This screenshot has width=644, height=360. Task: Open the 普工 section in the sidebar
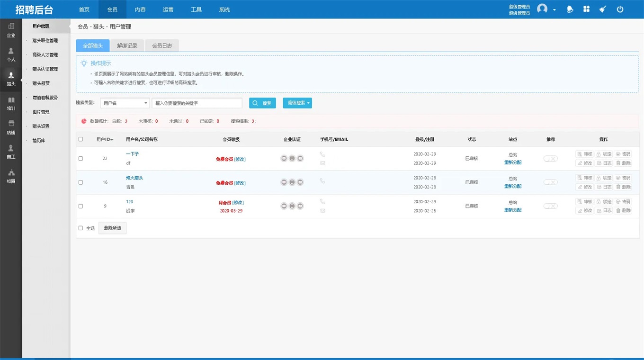[x=11, y=152]
